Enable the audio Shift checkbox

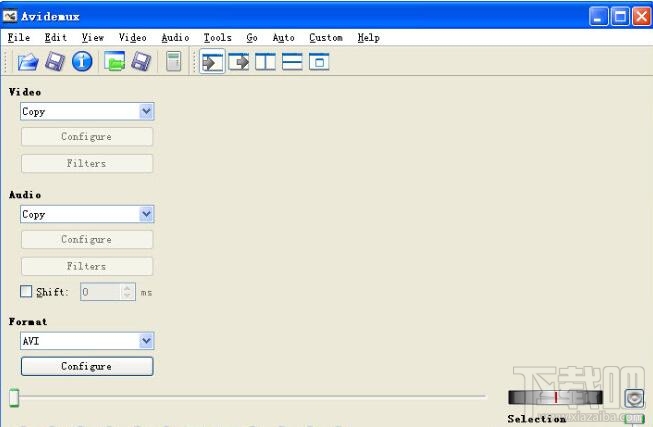[26, 291]
